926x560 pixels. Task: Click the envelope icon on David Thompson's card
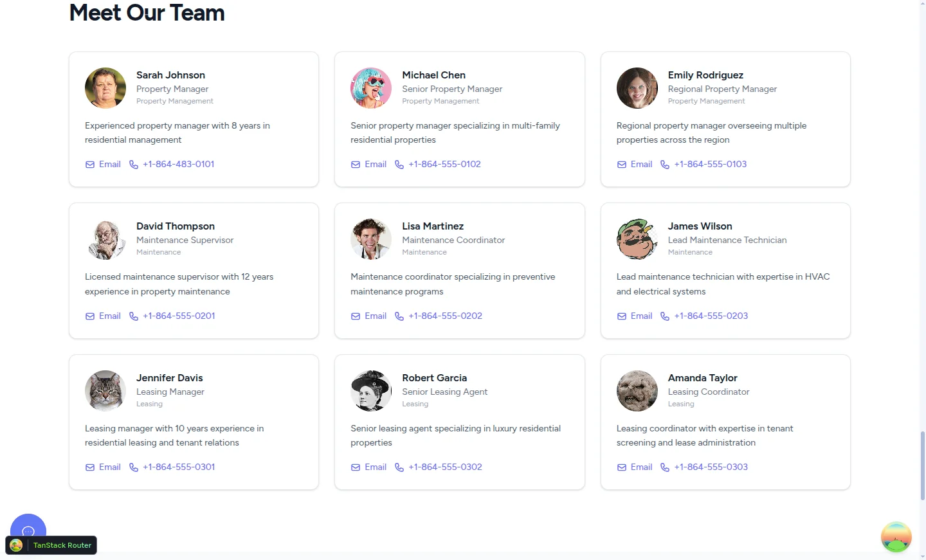[x=90, y=316]
